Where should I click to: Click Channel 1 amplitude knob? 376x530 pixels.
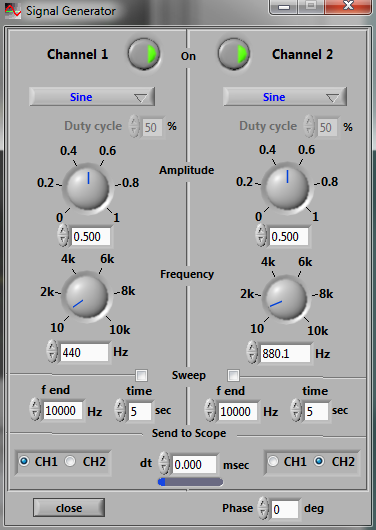click(88, 188)
